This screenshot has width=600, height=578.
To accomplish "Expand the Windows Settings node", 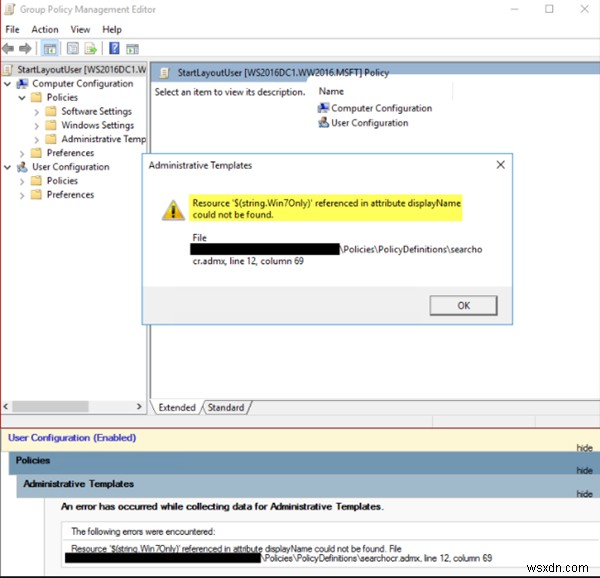I will point(37,126).
